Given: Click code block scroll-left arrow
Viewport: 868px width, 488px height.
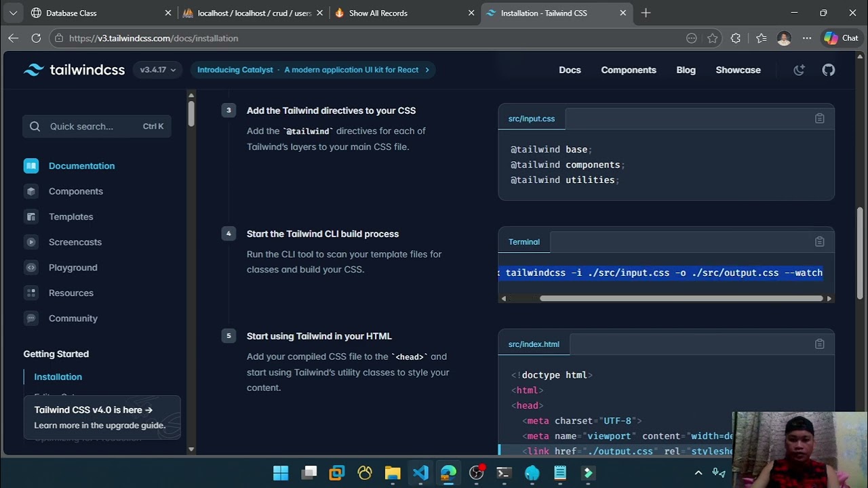Looking at the screenshot, I should coord(503,298).
